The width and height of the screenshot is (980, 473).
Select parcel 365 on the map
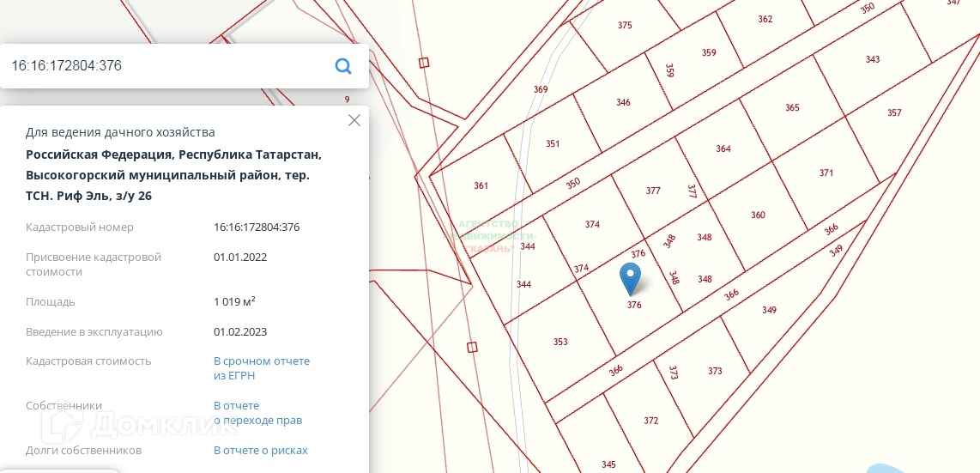pos(792,107)
